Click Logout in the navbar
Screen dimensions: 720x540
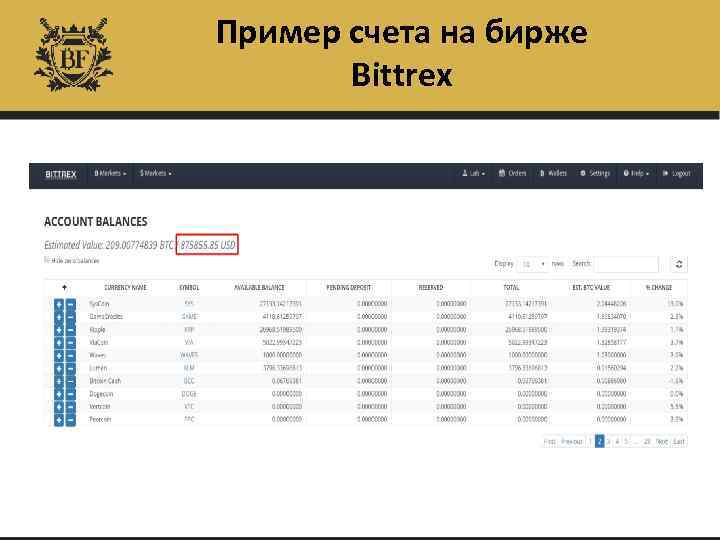[676, 174]
